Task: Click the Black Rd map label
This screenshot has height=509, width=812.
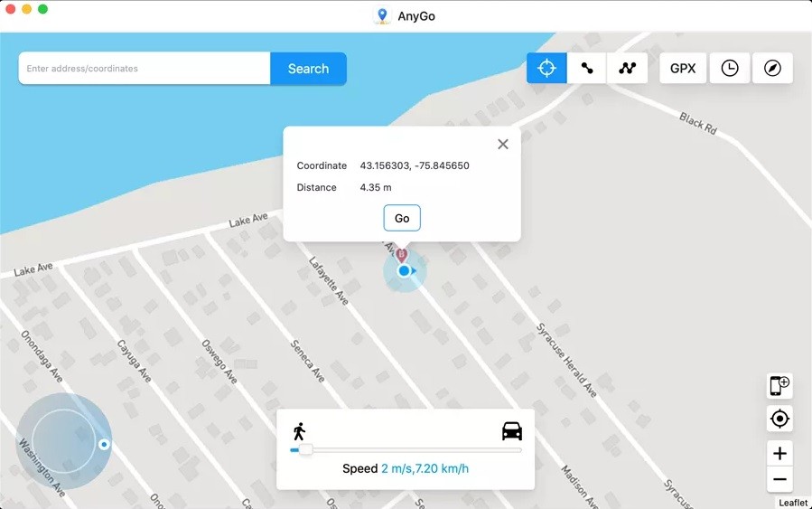Action: (698, 123)
